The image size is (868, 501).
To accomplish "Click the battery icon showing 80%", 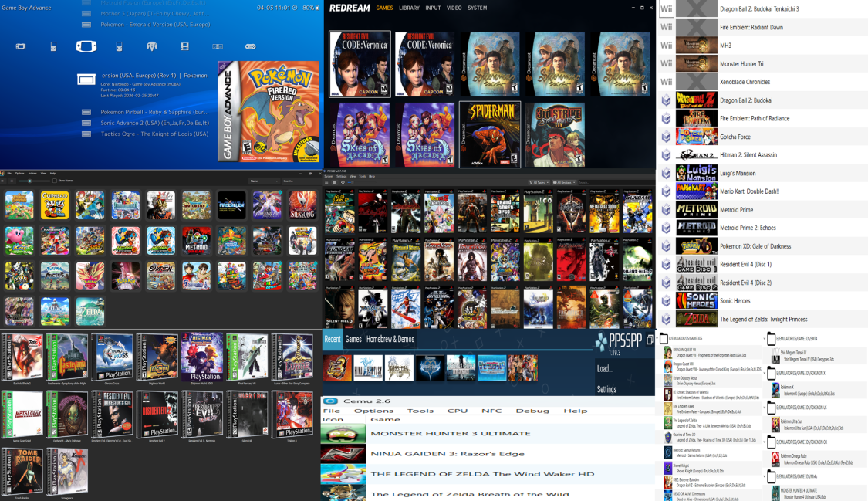I will pos(317,8).
